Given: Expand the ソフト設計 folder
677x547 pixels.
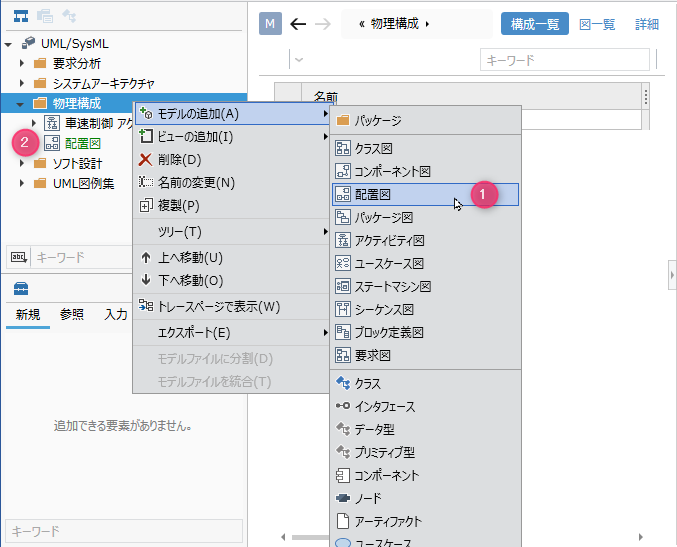Looking at the screenshot, I should point(22,164).
